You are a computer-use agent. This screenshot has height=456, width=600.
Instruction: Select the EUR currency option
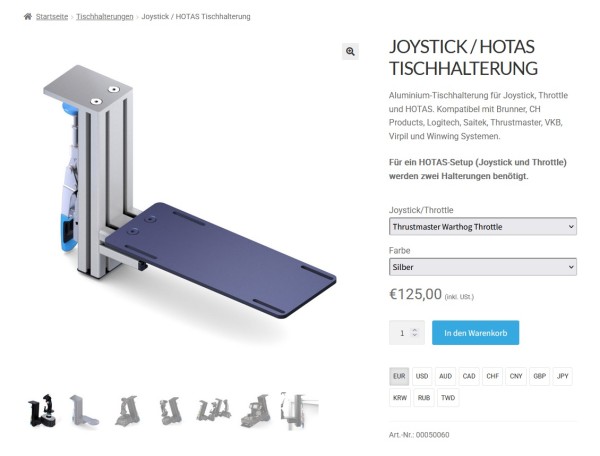click(399, 376)
